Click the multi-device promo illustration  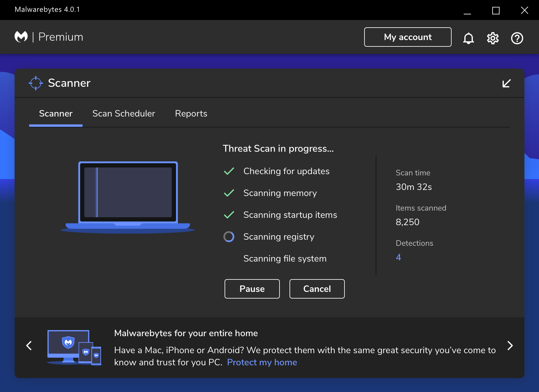point(74,347)
